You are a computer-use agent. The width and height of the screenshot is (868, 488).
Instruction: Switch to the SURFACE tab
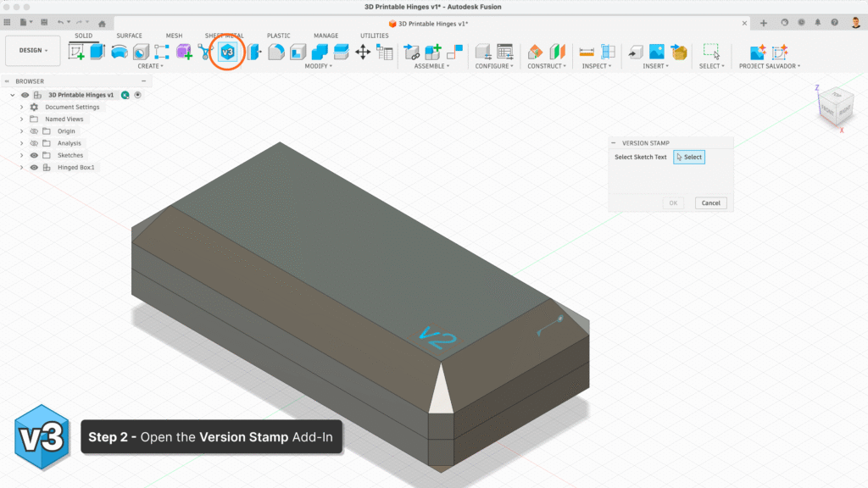(x=129, y=36)
